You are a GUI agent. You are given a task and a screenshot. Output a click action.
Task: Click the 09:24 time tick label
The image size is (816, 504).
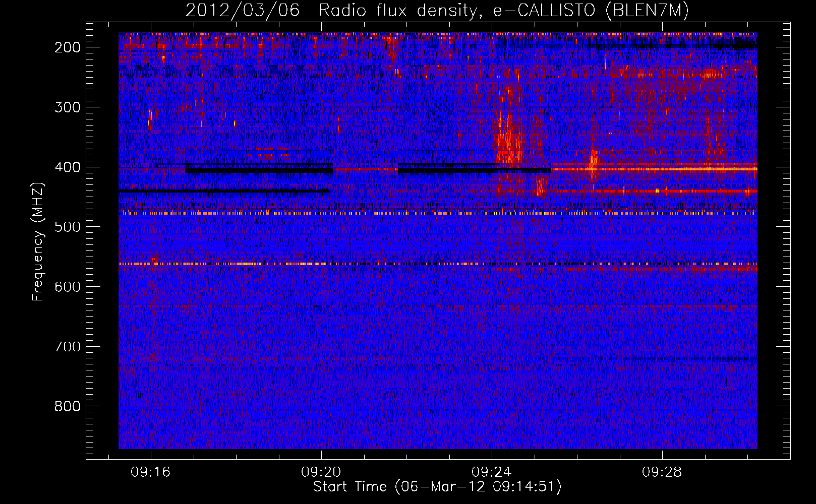[492, 472]
